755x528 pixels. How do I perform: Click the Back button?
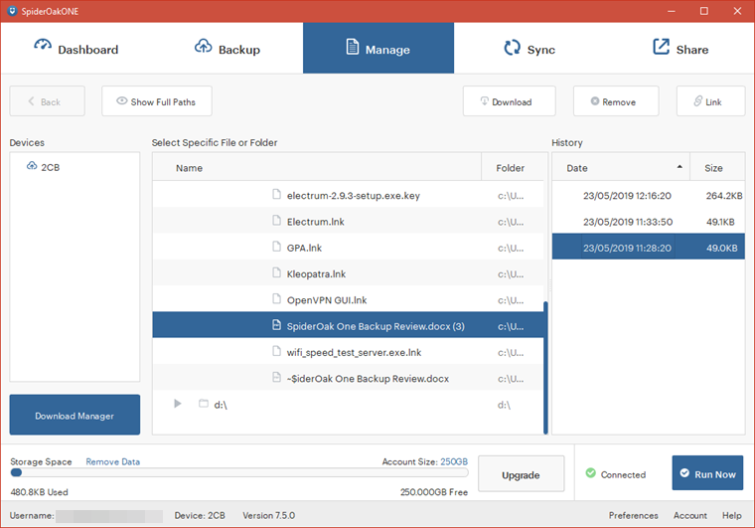pos(47,101)
